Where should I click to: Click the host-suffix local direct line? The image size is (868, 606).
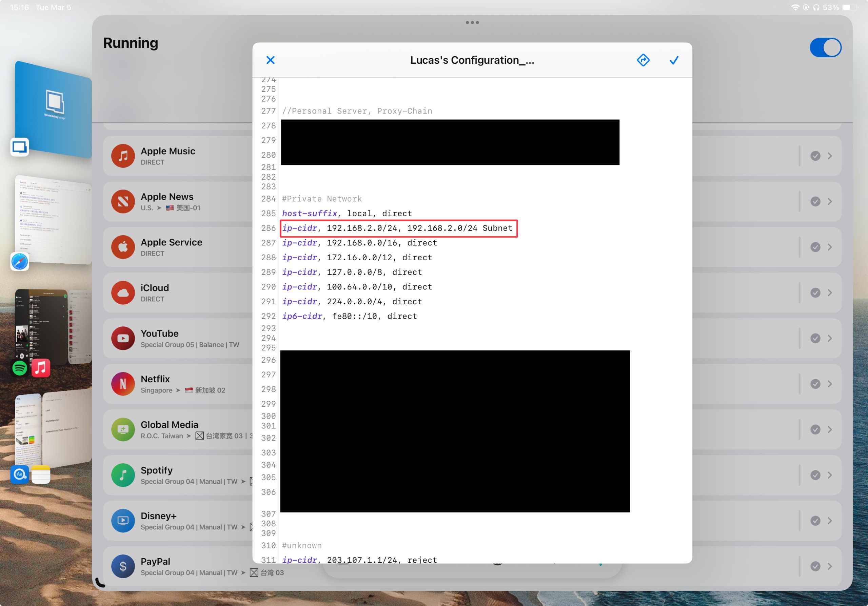347,214
